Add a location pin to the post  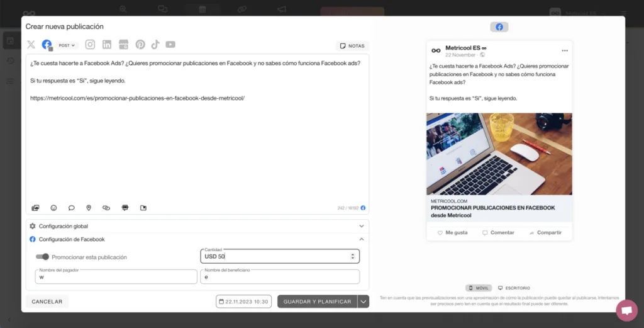(89, 208)
